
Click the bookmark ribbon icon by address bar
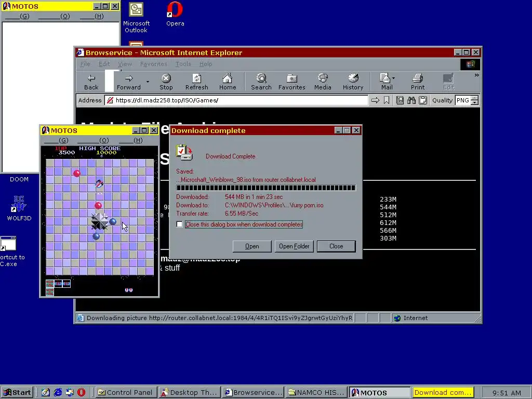pyautogui.click(x=387, y=100)
